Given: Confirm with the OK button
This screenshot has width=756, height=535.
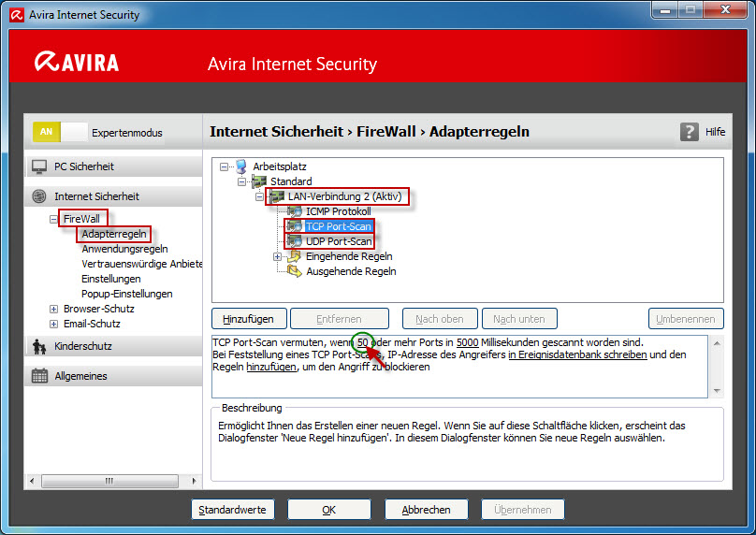Looking at the screenshot, I should click(329, 510).
